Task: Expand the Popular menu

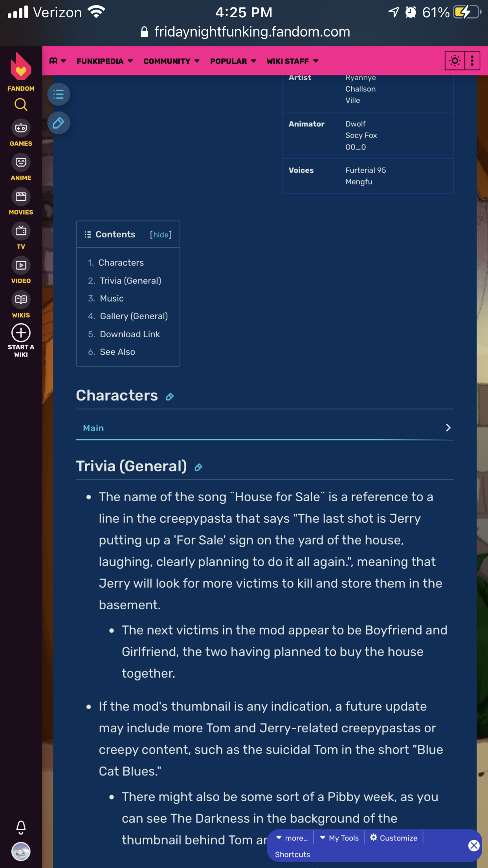Action: pyautogui.click(x=233, y=61)
